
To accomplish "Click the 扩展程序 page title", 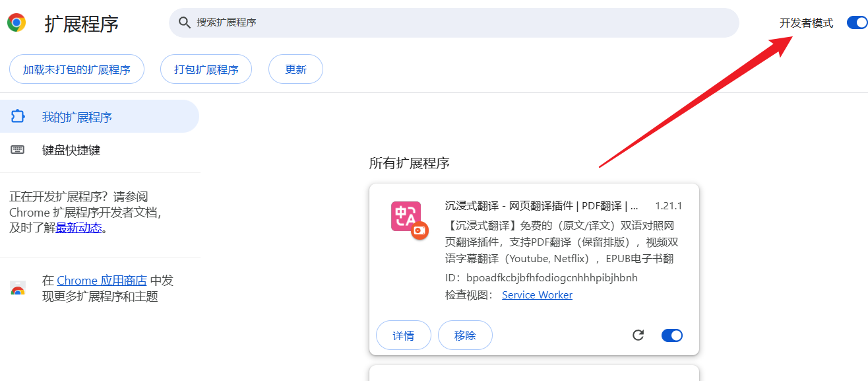I will tap(82, 24).
